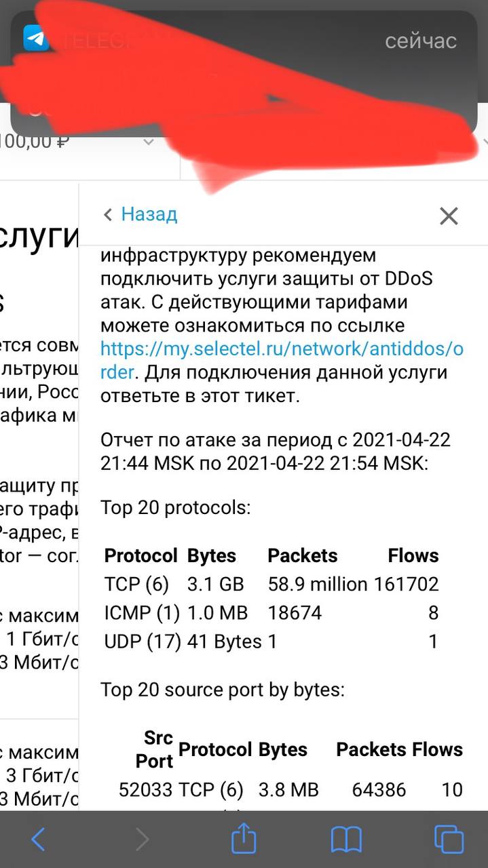Open the Safari share sheet icon
Image resolution: width=488 pixels, height=868 pixels.
click(x=244, y=840)
